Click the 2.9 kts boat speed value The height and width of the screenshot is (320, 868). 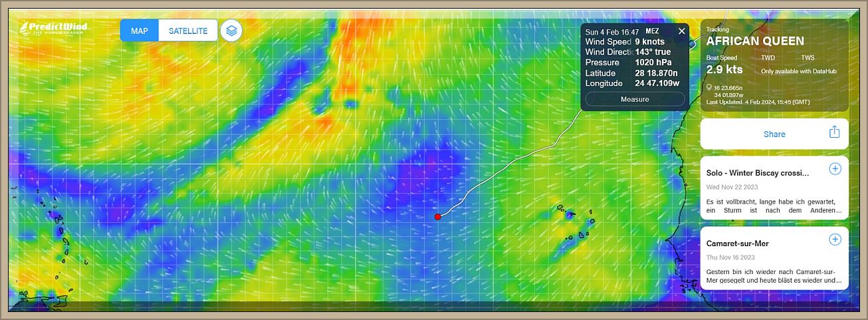tap(724, 69)
